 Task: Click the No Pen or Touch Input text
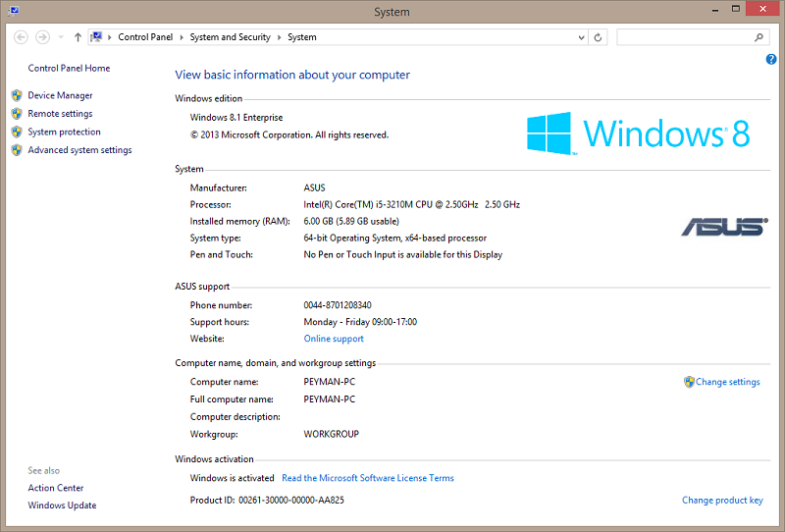pyautogui.click(x=403, y=254)
